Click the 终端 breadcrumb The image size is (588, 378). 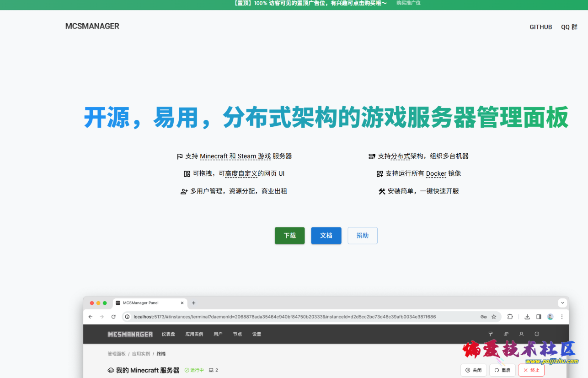point(161,354)
